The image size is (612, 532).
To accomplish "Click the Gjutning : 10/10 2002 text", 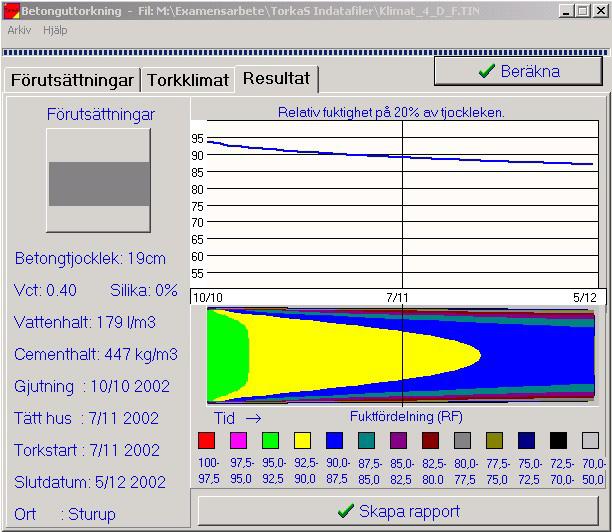I will point(92,386).
